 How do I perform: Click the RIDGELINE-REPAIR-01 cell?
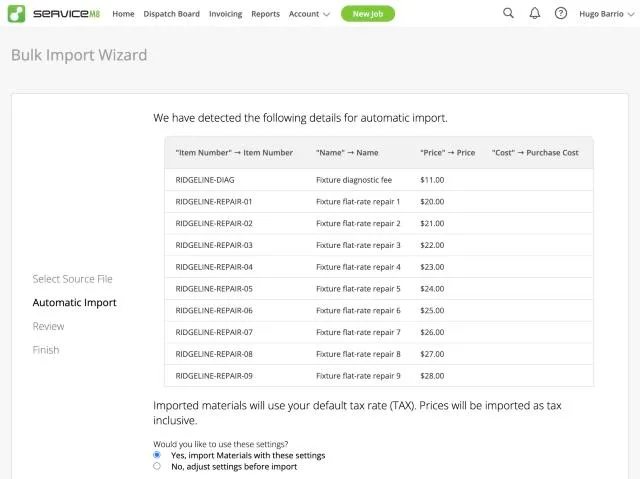214,202
